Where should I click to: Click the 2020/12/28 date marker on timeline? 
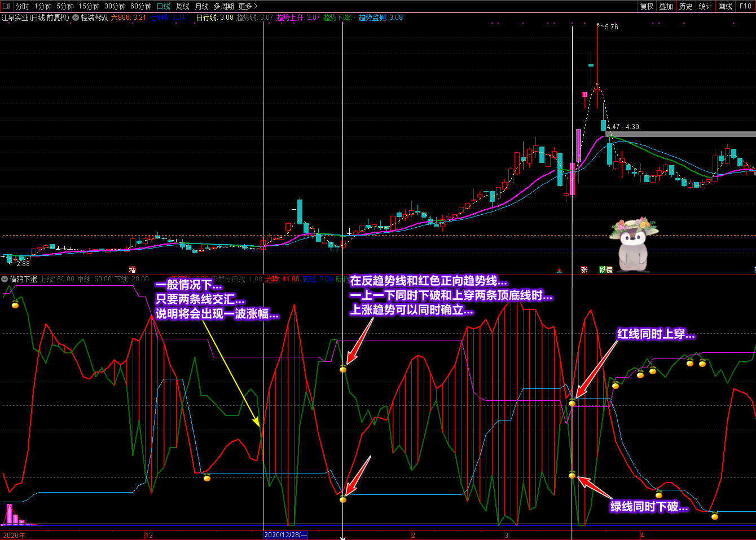coord(285,535)
